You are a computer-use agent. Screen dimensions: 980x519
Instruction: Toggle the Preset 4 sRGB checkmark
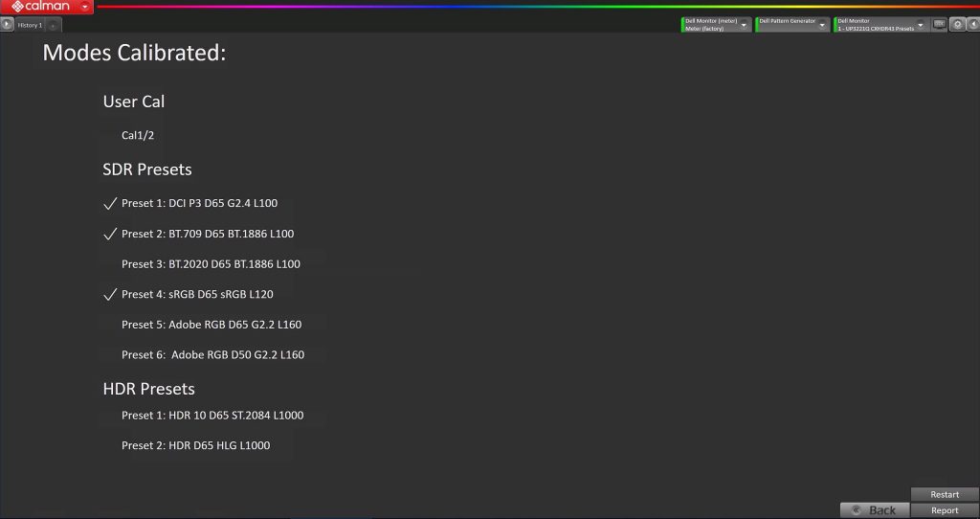[109, 295]
